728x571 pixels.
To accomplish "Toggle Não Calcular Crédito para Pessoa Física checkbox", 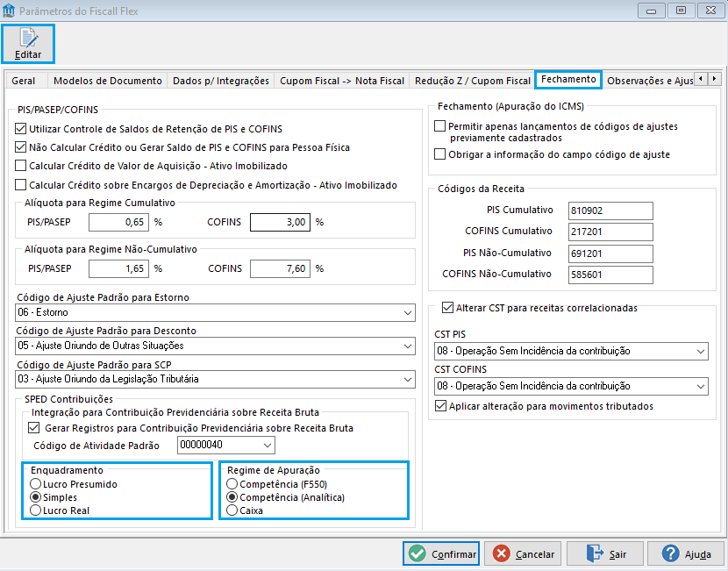I will click(x=20, y=147).
